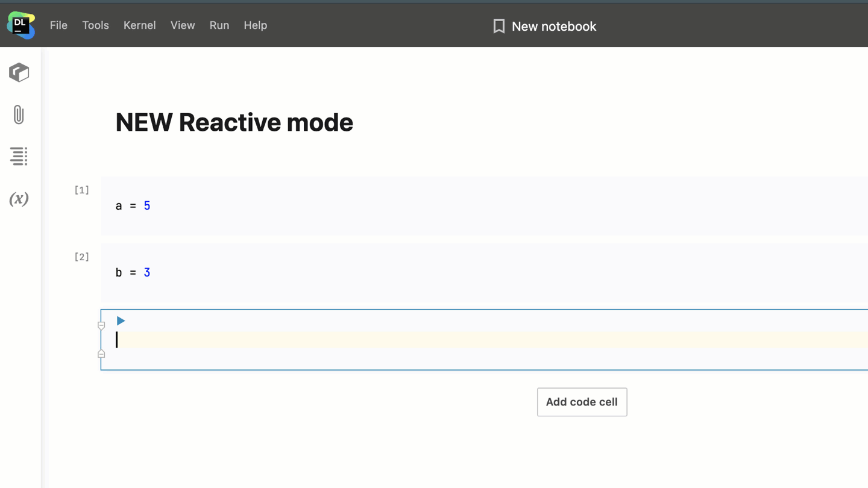Open the library manager cube icon
The image size is (868, 488).
pos(19,72)
